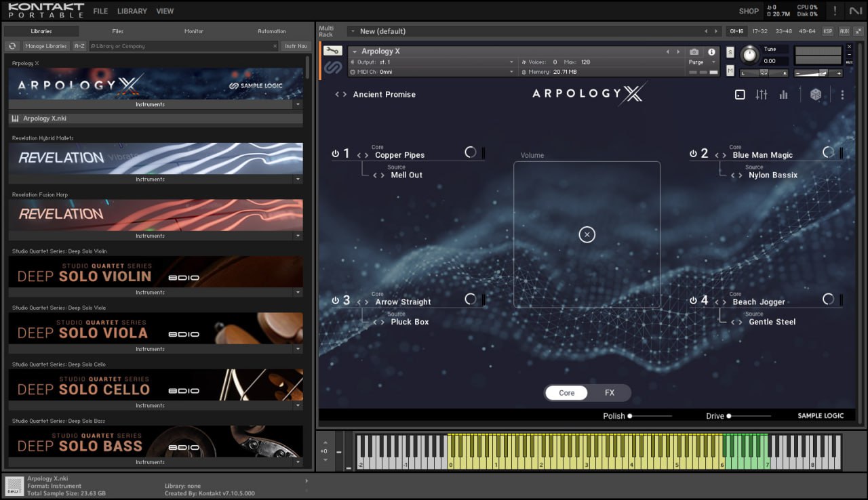Click the minimize rack view icon

858,31
